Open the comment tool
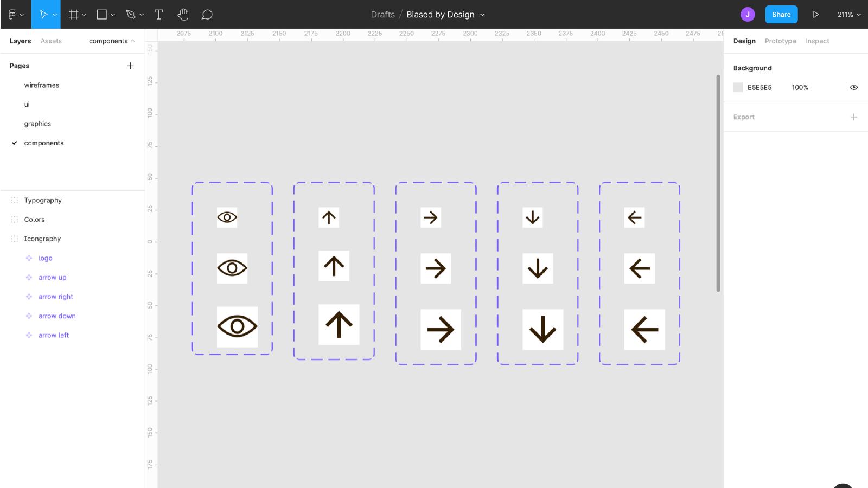This screenshot has width=868, height=488. point(207,14)
